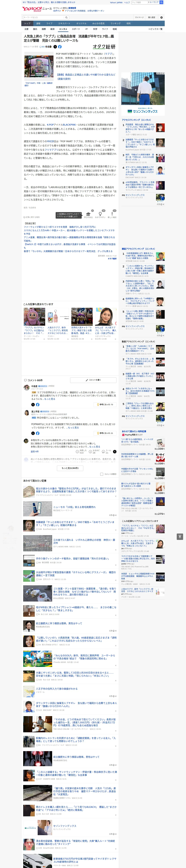Image resolution: width=186 pixels, height=868 pixels.
Task: React with 学びがある graduation cap icon
Action: pos(88,214)
